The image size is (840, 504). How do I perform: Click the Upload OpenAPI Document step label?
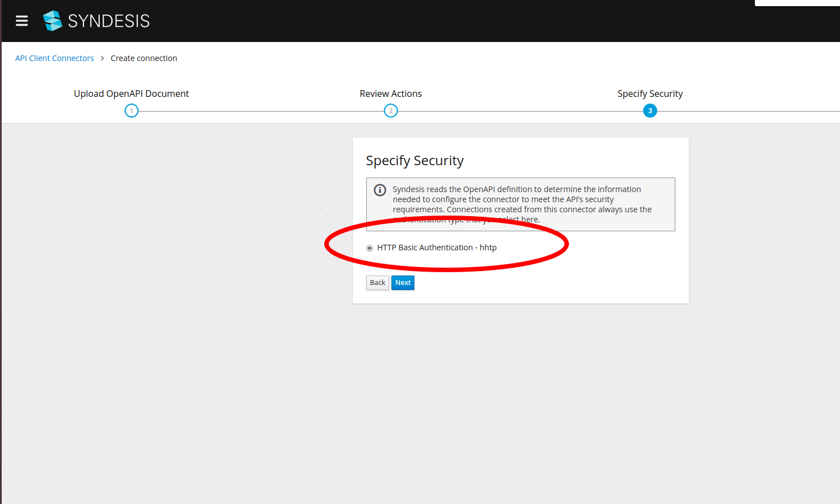click(x=132, y=94)
